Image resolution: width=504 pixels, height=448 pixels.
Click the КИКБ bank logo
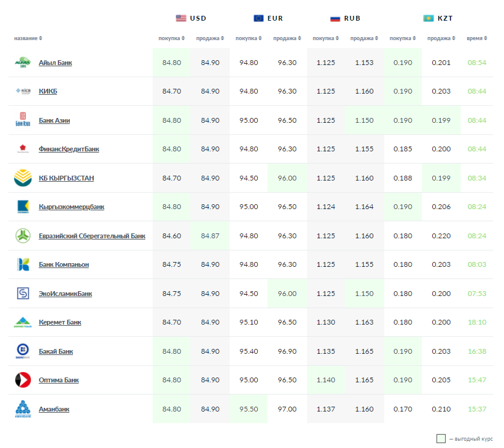[x=22, y=91]
